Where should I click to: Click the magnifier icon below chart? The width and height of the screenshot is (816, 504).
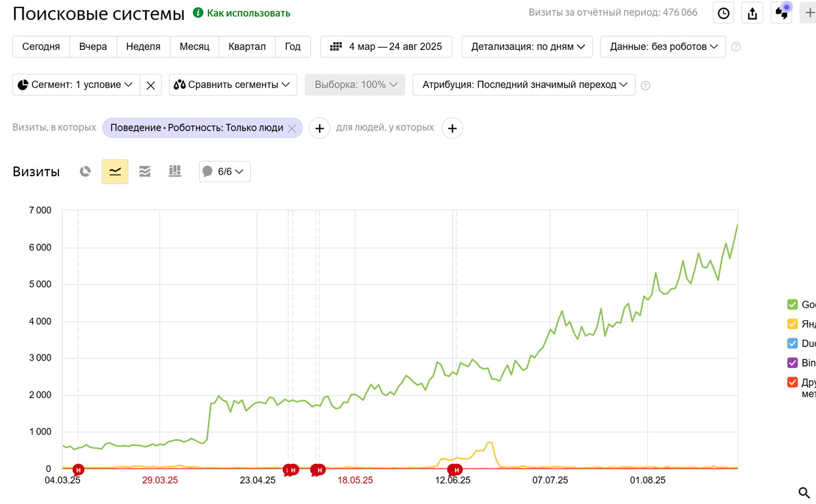coord(804,493)
